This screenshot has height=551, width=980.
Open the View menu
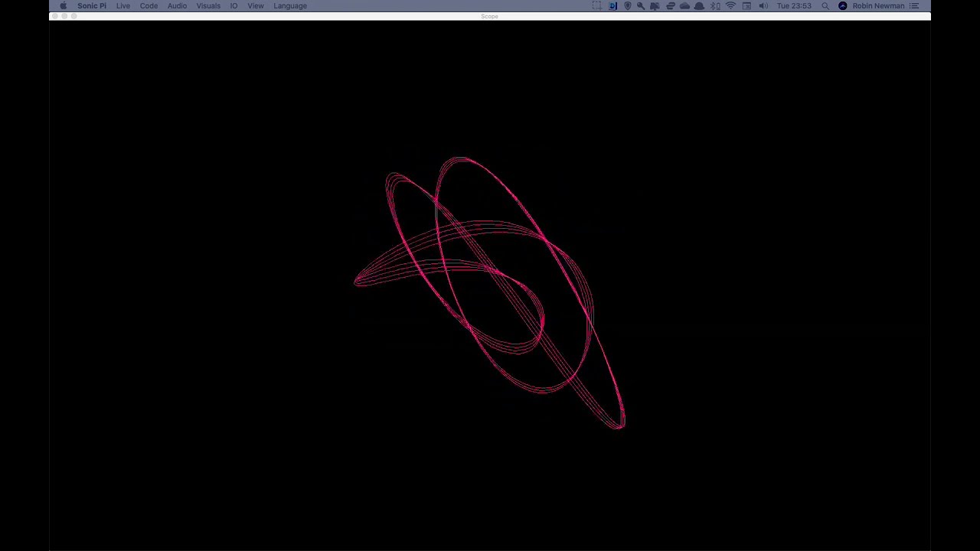(256, 5)
